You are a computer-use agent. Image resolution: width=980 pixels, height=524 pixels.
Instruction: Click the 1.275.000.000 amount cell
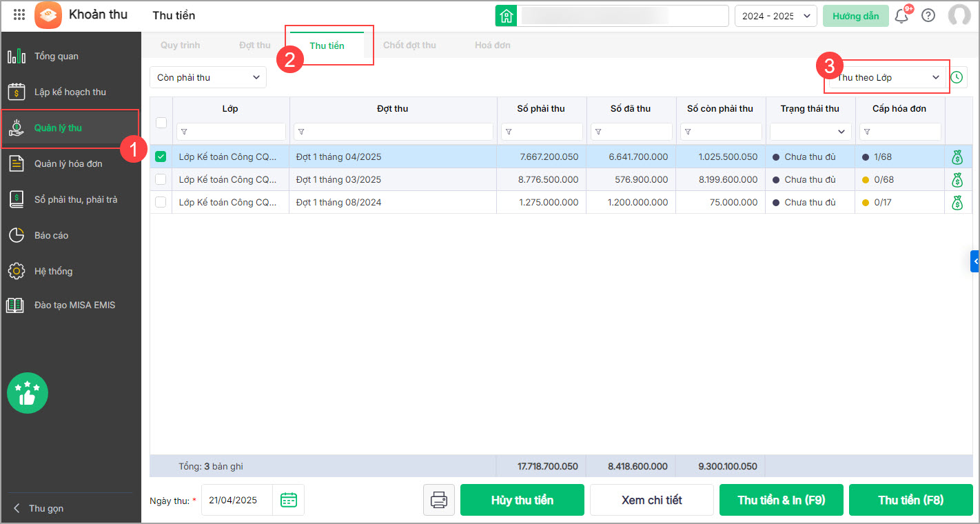pyautogui.click(x=542, y=202)
